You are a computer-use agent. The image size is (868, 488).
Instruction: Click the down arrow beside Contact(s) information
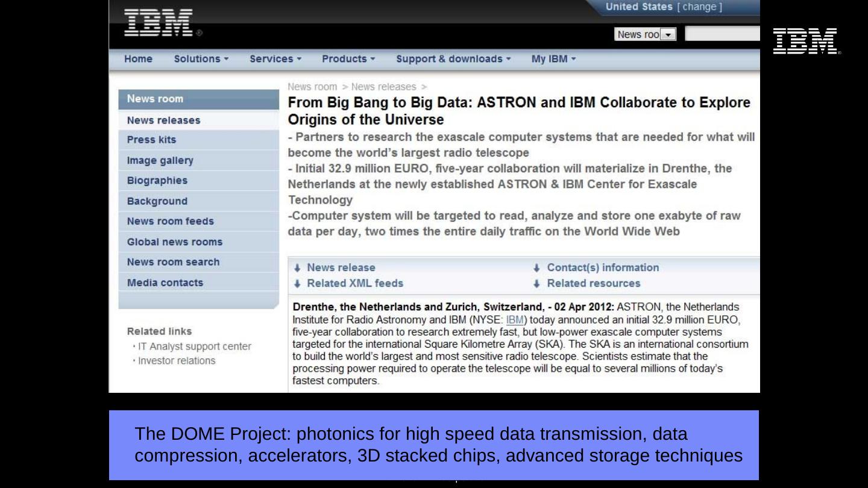[x=536, y=268]
